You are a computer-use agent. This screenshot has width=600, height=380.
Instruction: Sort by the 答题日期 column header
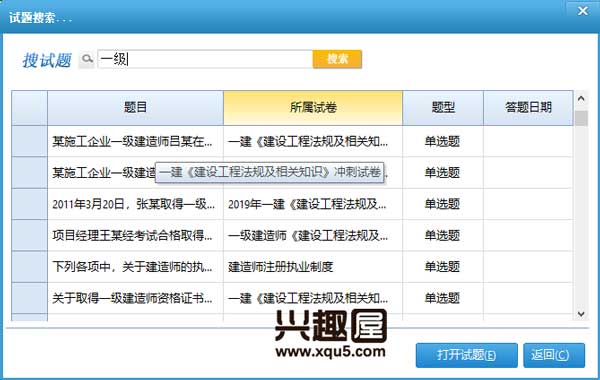[x=528, y=108]
